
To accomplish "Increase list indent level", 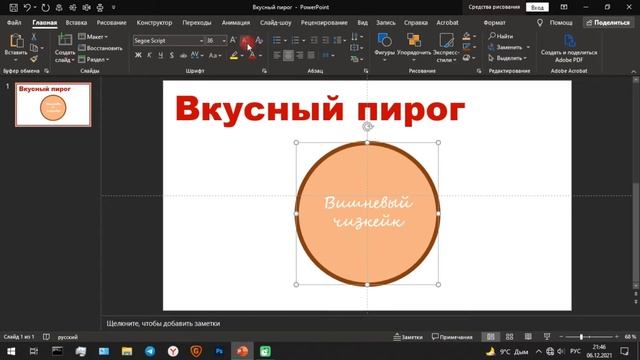I will (325, 40).
